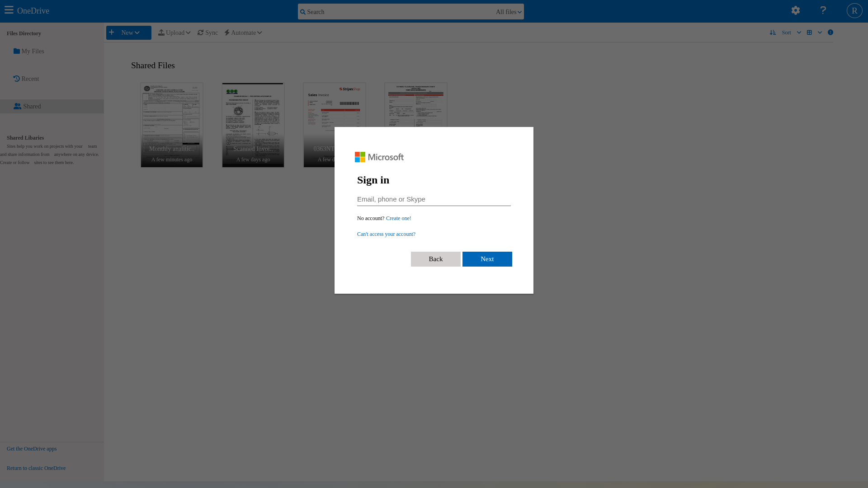This screenshot has height=488, width=868.
Task: Expand the view layout dropdown chevron
Action: [820, 33]
